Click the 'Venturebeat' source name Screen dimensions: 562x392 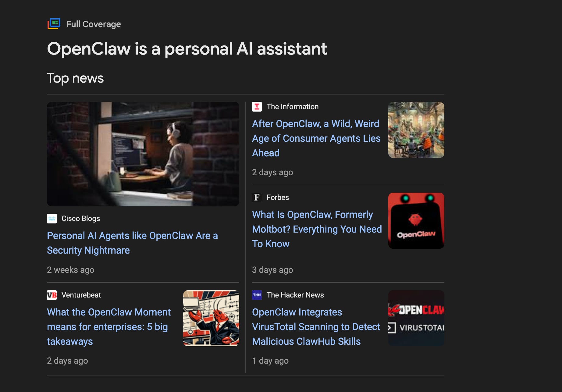tap(81, 295)
